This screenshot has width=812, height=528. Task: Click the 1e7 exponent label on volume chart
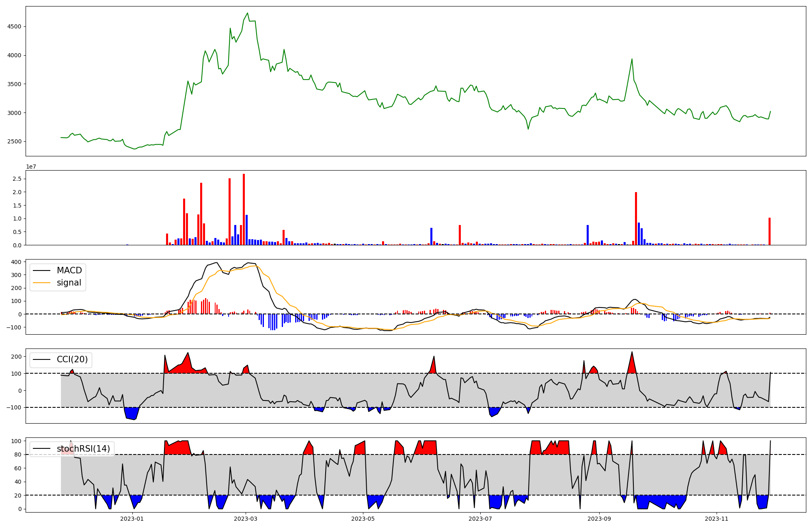[31, 167]
